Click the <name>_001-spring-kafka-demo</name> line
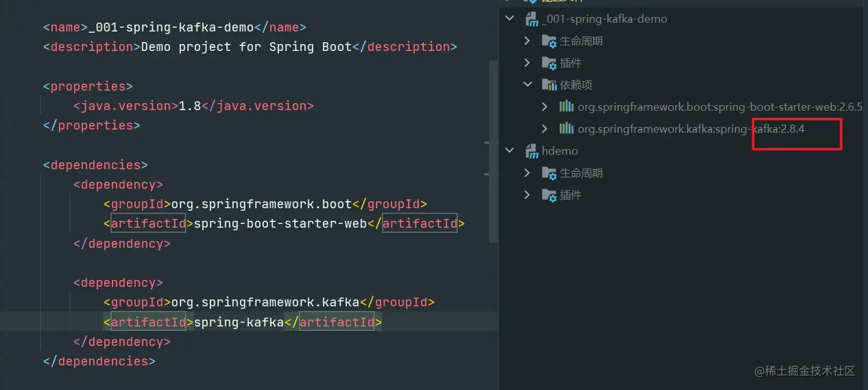Image resolution: width=868 pixels, height=390 pixels. [175, 27]
